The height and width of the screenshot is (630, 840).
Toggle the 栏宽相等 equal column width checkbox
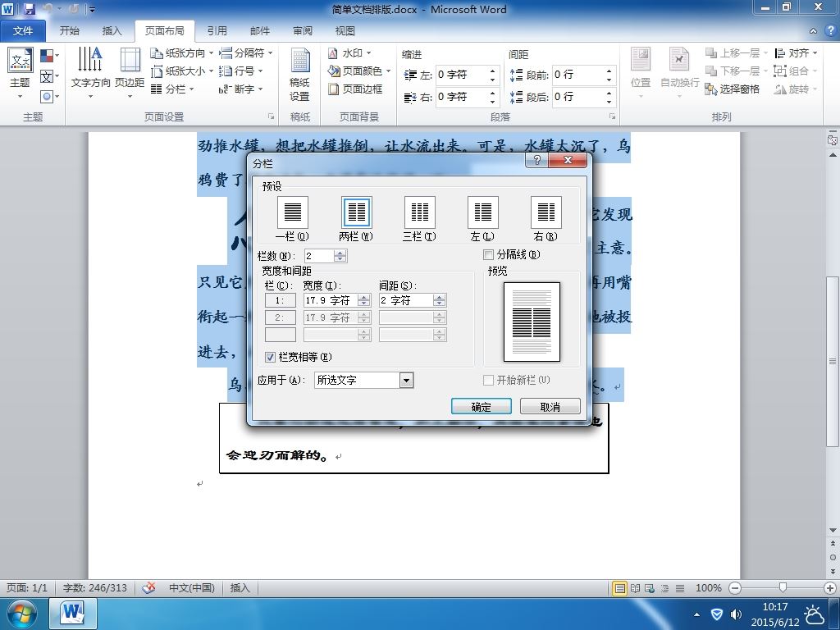pos(270,358)
